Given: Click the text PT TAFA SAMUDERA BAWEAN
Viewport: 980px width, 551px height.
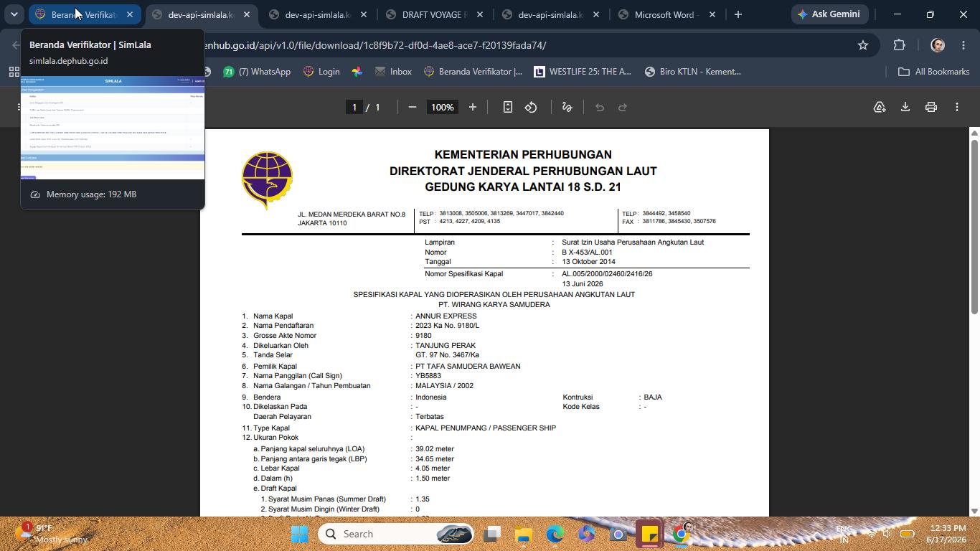Looking at the screenshot, I should pyautogui.click(x=468, y=367).
